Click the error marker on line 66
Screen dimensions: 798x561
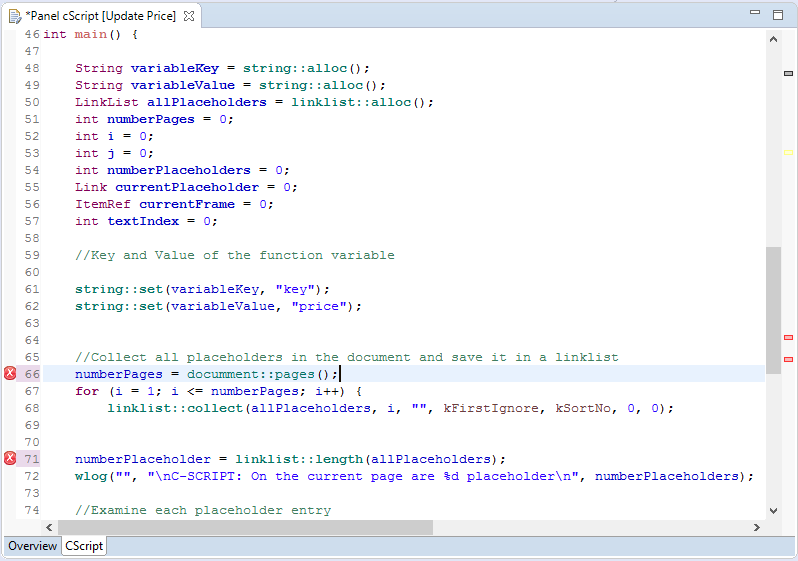(x=10, y=374)
